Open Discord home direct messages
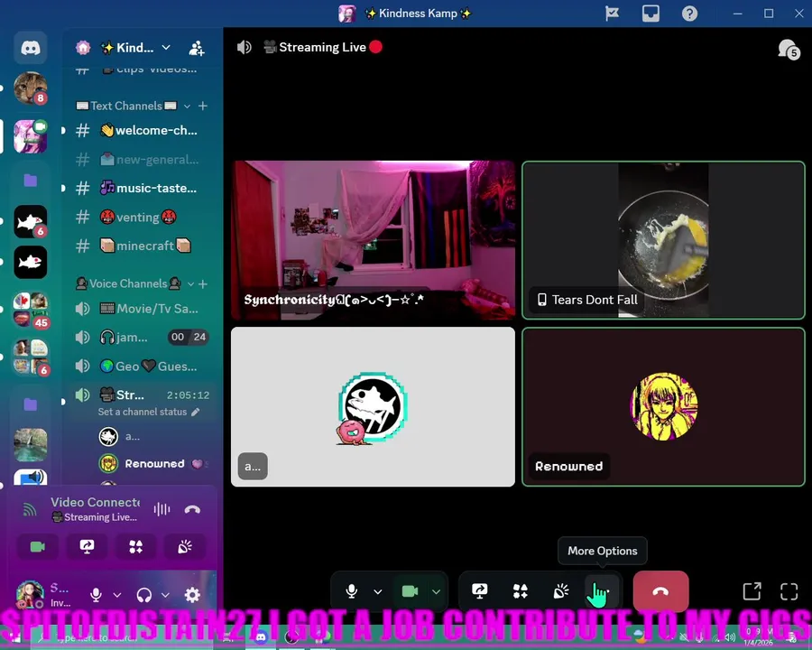Viewport: 812px width, 650px height. click(x=30, y=48)
